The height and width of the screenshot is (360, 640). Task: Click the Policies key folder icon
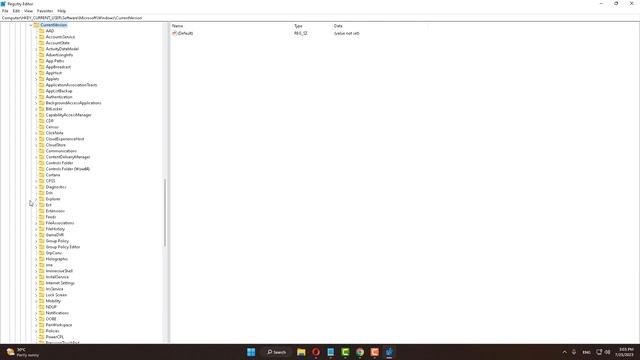click(41, 331)
